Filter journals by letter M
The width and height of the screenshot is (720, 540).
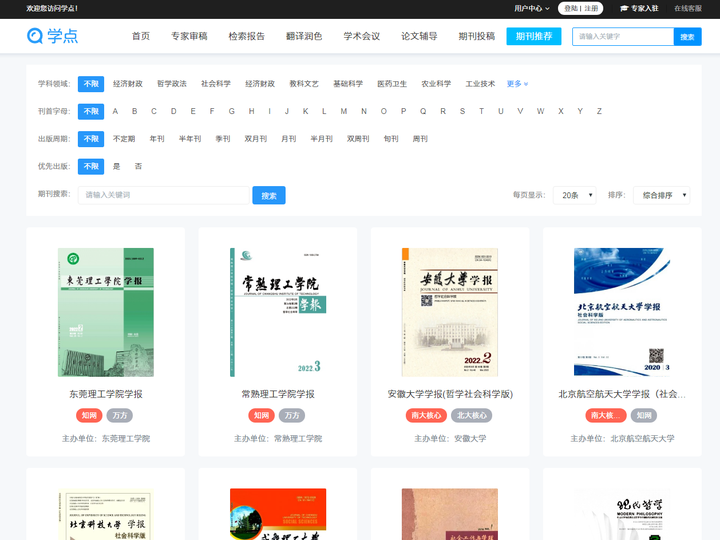click(x=344, y=111)
